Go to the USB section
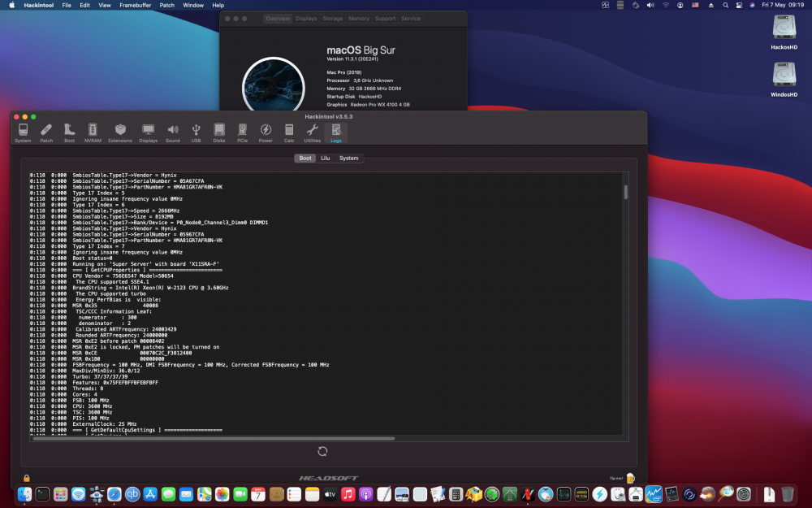The width and height of the screenshot is (812, 508). [x=196, y=132]
